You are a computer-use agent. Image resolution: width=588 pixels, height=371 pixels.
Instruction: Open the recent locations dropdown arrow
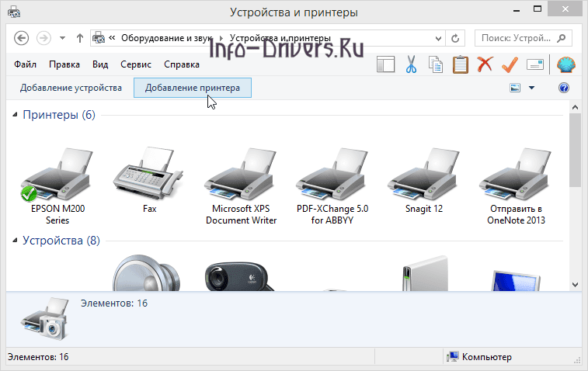tap(63, 38)
